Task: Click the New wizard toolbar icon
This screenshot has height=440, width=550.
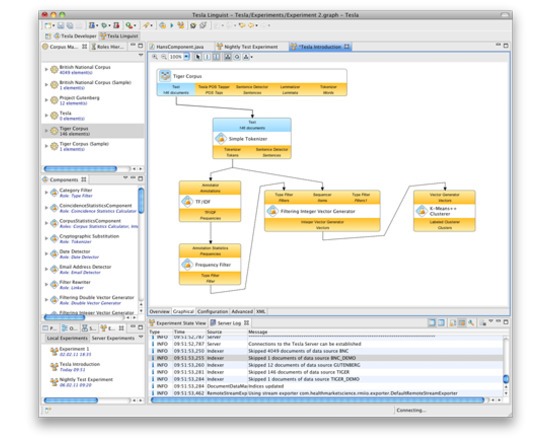Action: click(x=47, y=25)
